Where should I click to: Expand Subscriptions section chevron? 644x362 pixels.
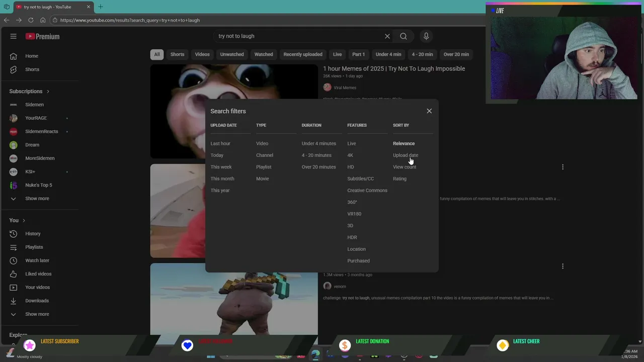coord(48,92)
